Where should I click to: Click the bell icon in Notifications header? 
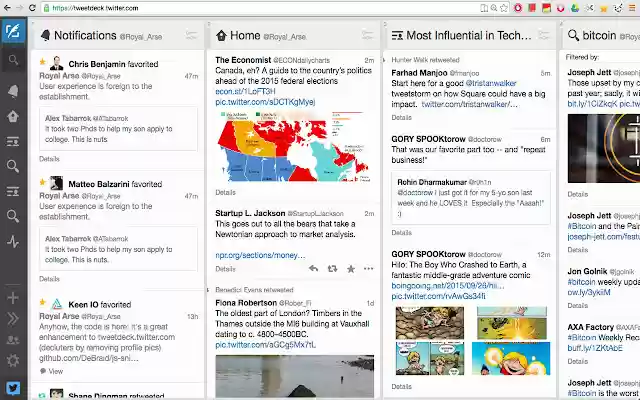tap(45, 36)
